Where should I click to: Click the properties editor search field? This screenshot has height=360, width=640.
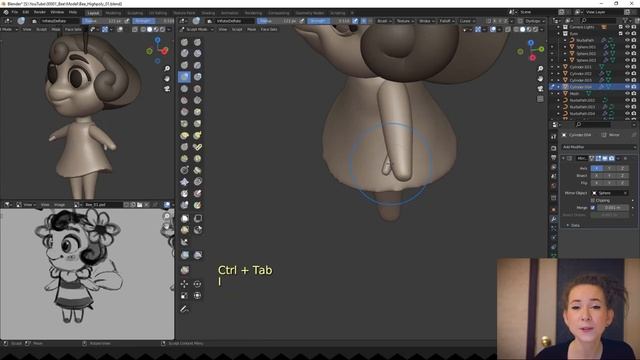click(x=593, y=124)
